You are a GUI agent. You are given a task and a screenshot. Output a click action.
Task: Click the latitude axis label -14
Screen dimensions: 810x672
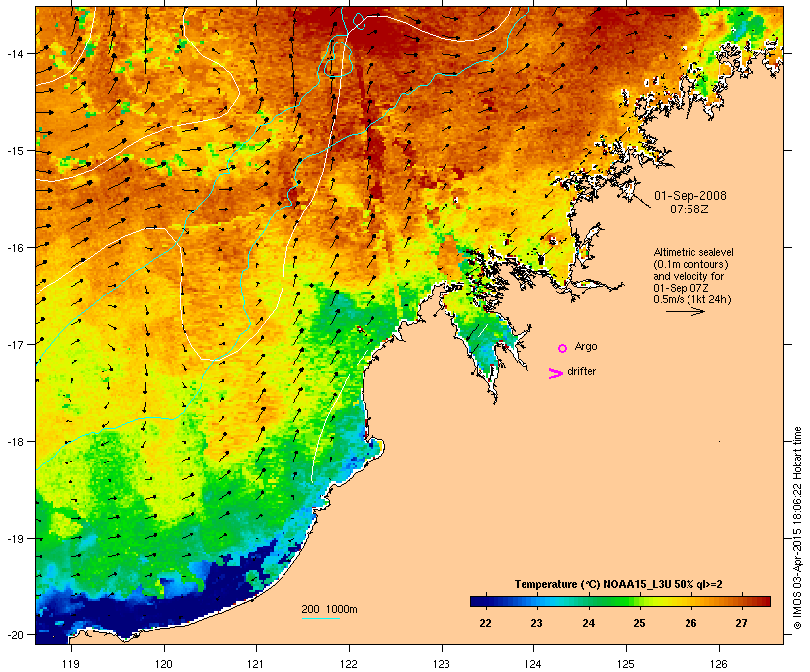15,53
